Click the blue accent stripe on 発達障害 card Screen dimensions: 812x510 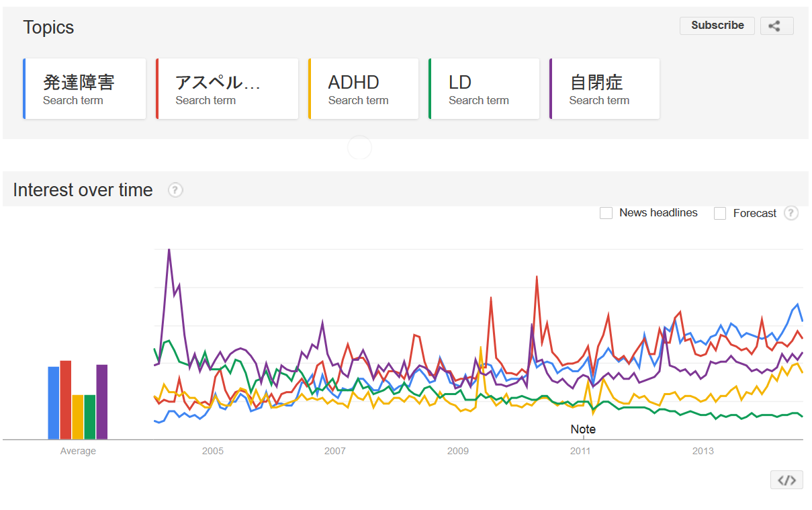click(25, 89)
